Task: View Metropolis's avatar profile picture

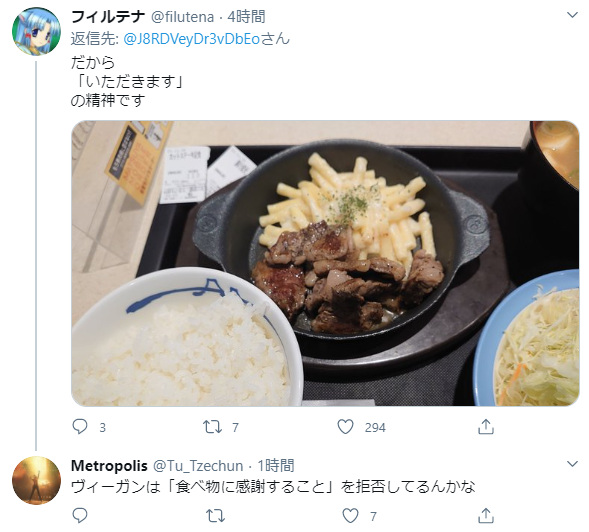Action: (36, 480)
